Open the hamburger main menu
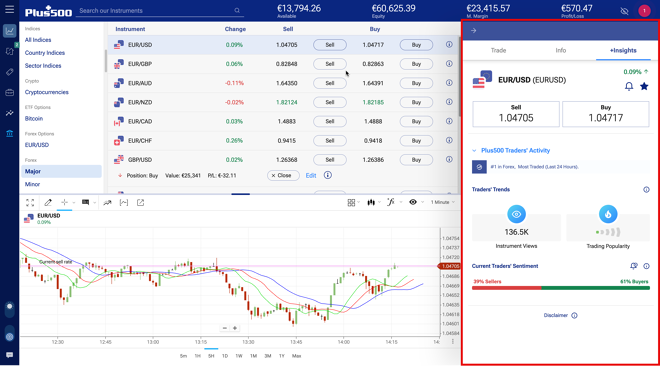Image resolution: width=660 pixels, height=366 pixels. [9, 9]
